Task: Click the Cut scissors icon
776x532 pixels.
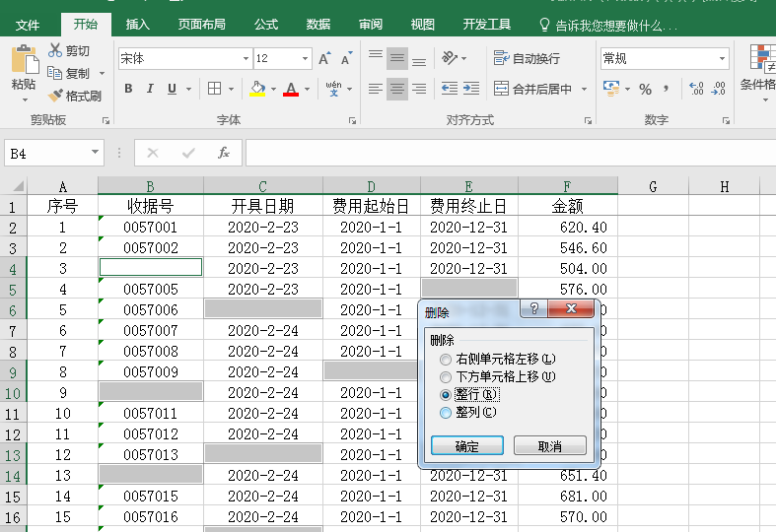Action: (55, 50)
